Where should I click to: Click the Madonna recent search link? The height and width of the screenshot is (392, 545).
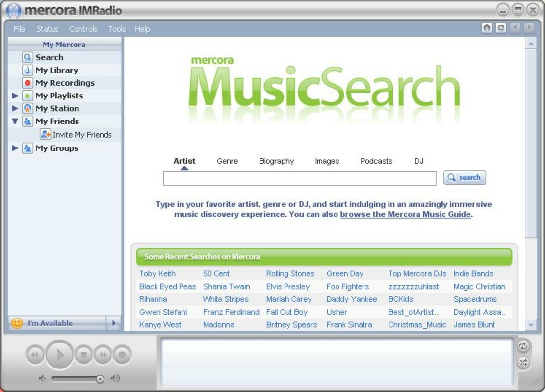click(x=219, y=325)
